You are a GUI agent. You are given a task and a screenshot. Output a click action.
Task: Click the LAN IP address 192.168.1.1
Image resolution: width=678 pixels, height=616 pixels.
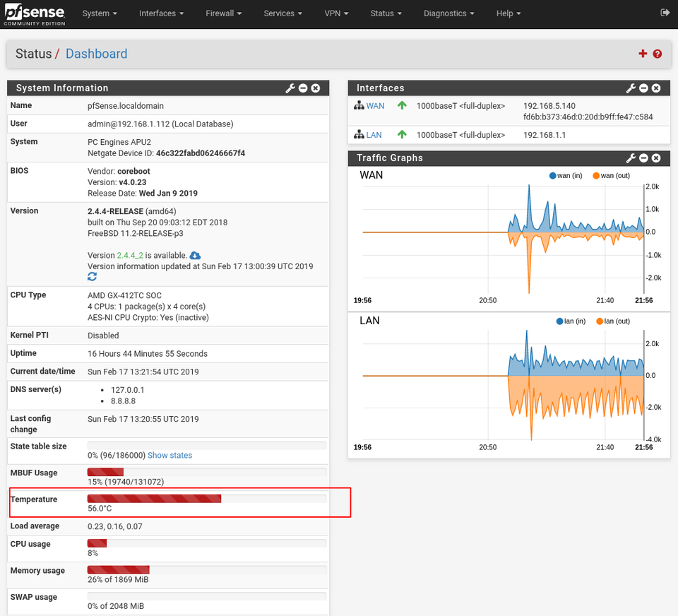[x=545, y=135]
